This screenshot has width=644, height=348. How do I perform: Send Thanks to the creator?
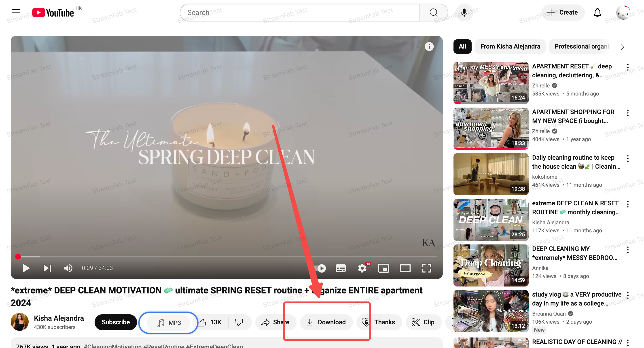[x=379, y=322]
